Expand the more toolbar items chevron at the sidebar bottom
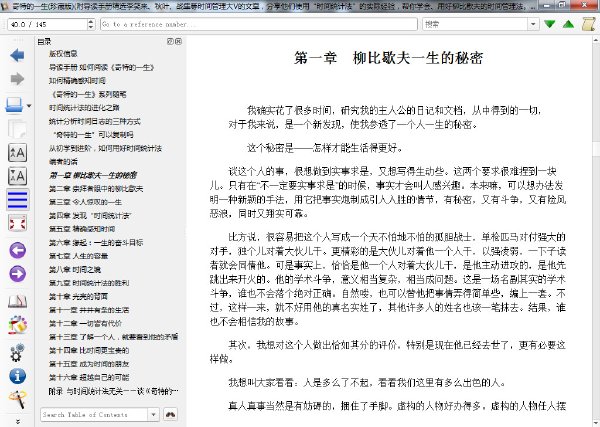 18,421
